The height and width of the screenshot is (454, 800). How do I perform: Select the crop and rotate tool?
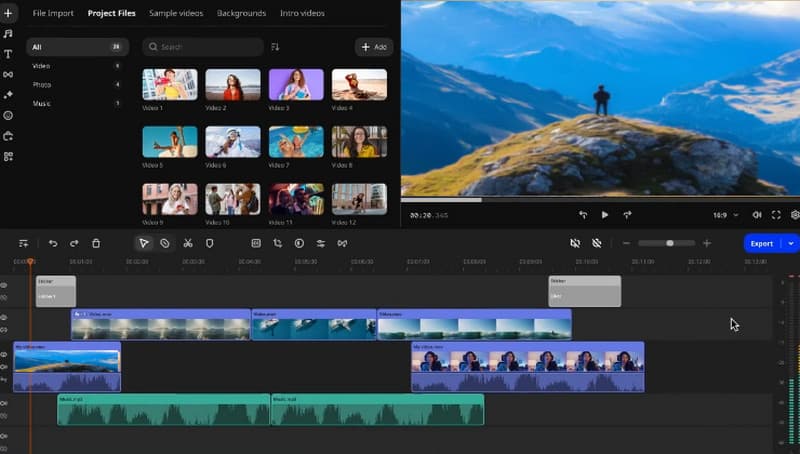point(278,243)
